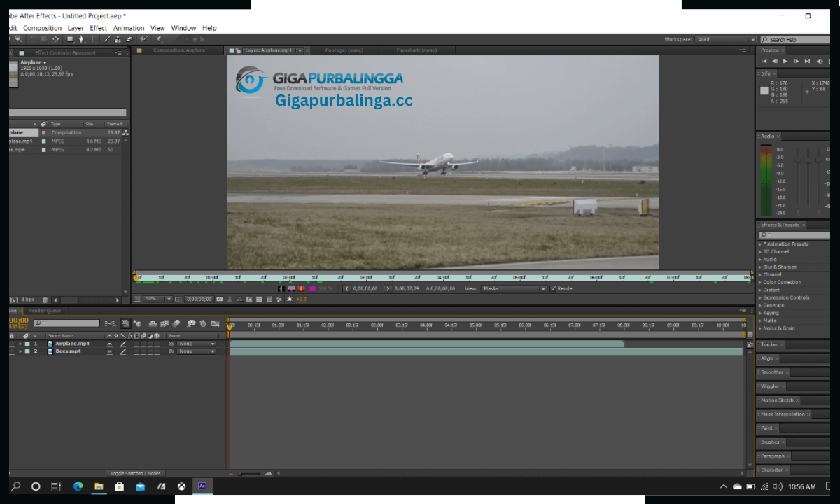
Task: Toggle lock icon on Layer Airplane.mp4 tab
Action: click(x=238, y=50)
